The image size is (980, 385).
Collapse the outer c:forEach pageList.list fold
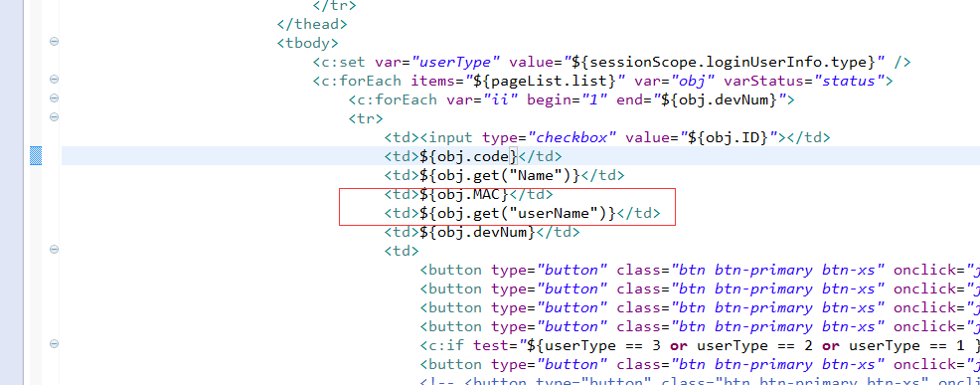tap(54, 80)
